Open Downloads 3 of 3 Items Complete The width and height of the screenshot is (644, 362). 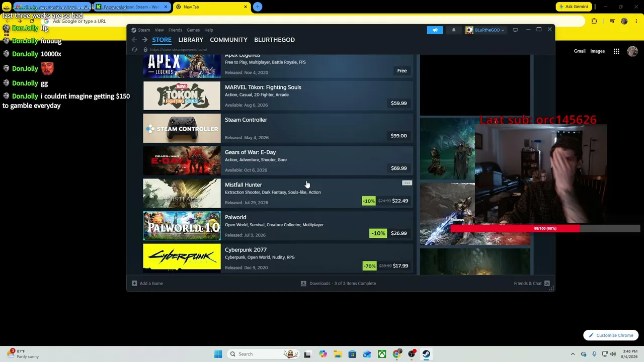(343, 284)
